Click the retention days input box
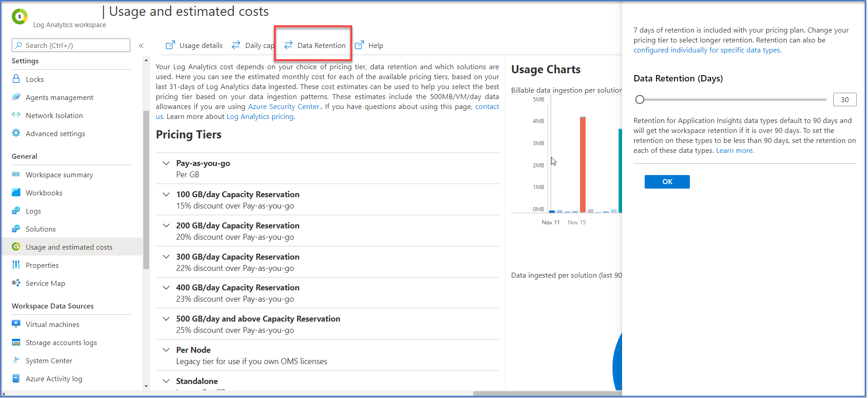Screen dimensions: 868x398 pos(844,99)
